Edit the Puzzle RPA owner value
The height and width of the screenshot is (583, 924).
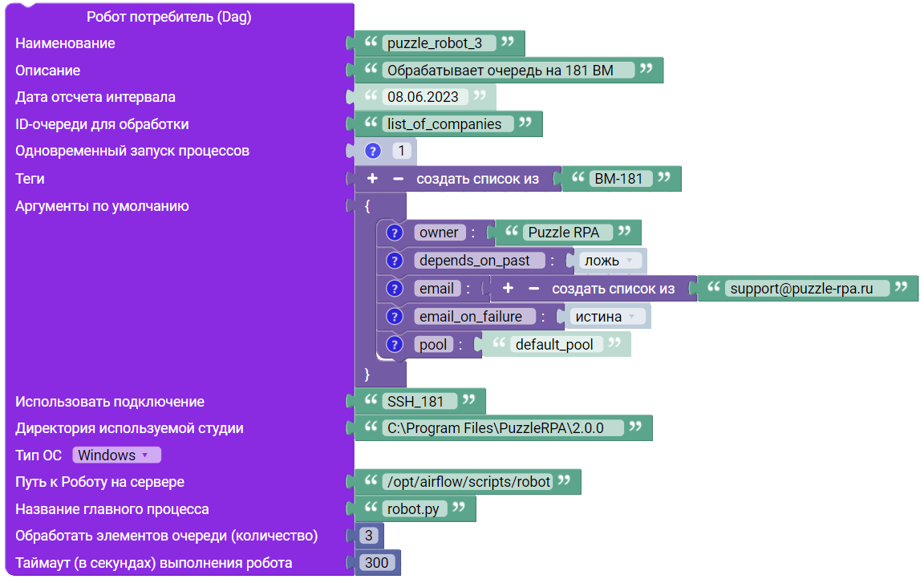click(x=568, y=233)
